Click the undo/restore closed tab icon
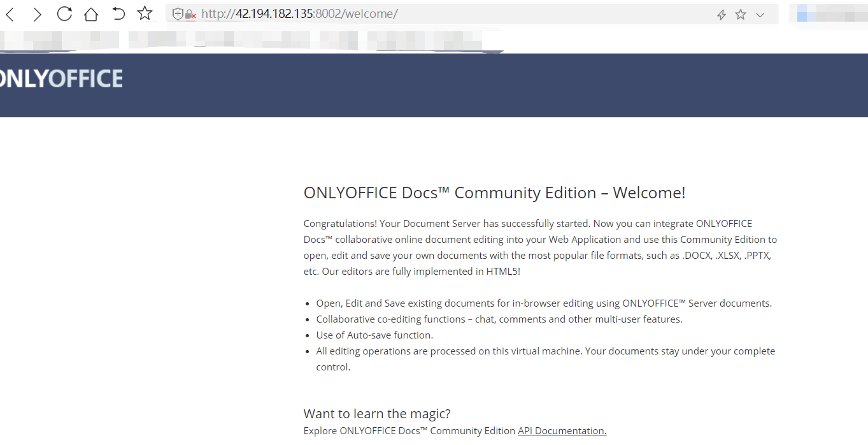The height and width of the screenshot is (445, 868). pyautogui.click(x=118, y=13)
